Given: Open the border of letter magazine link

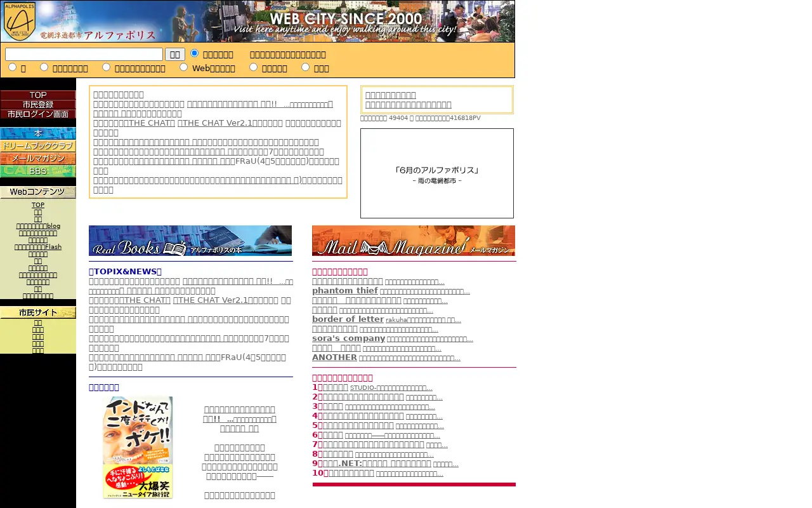Looking at the screenshot, I should 348,319.
